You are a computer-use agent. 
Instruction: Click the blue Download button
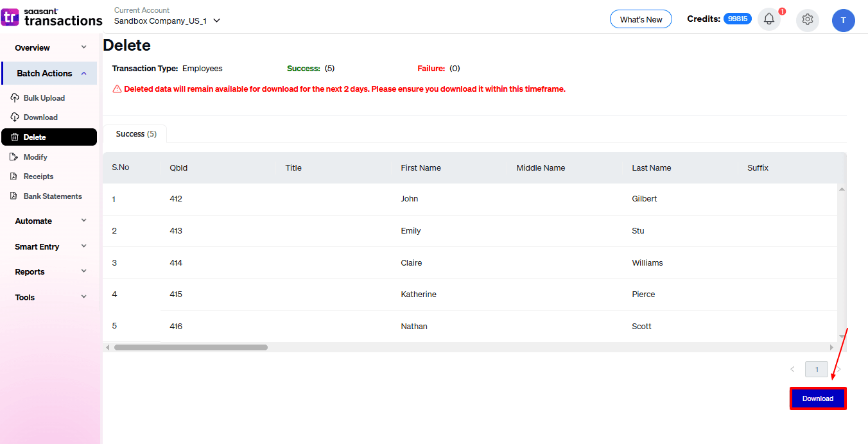click(x=817, y=398)
